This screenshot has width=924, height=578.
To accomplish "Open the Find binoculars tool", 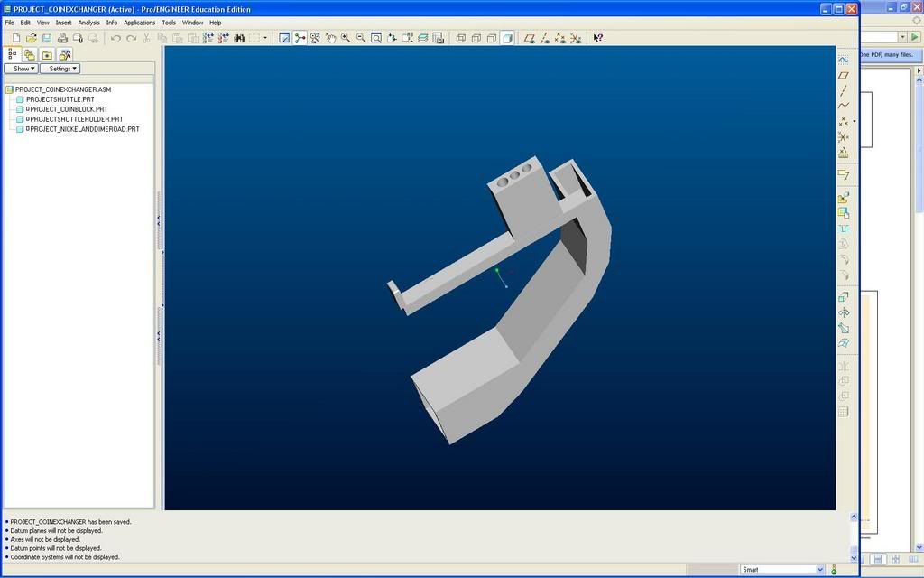I will click(238, 38).
